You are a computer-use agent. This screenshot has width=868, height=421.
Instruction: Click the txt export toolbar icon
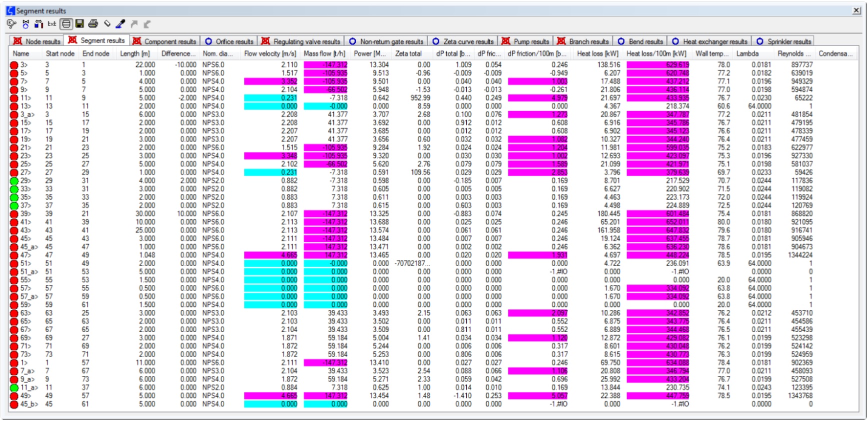point(52,23)
